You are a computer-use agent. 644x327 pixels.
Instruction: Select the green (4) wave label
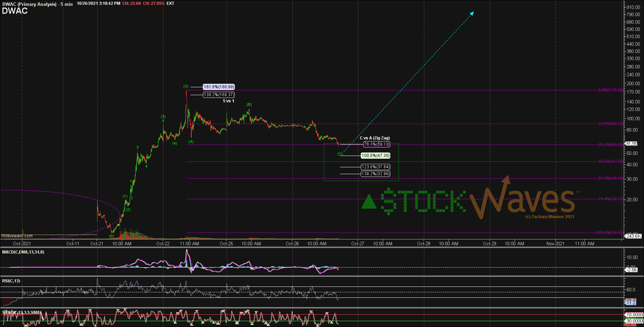[x=174, y=143]
